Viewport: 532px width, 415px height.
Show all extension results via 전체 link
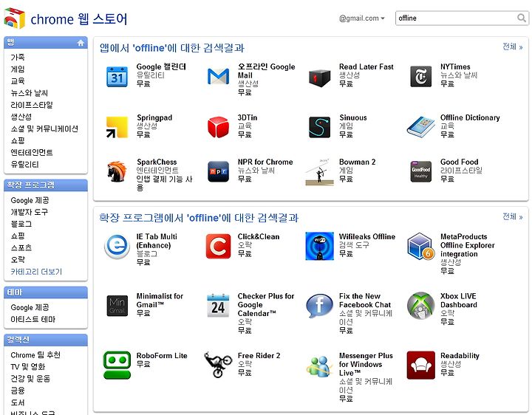(512, 216)
